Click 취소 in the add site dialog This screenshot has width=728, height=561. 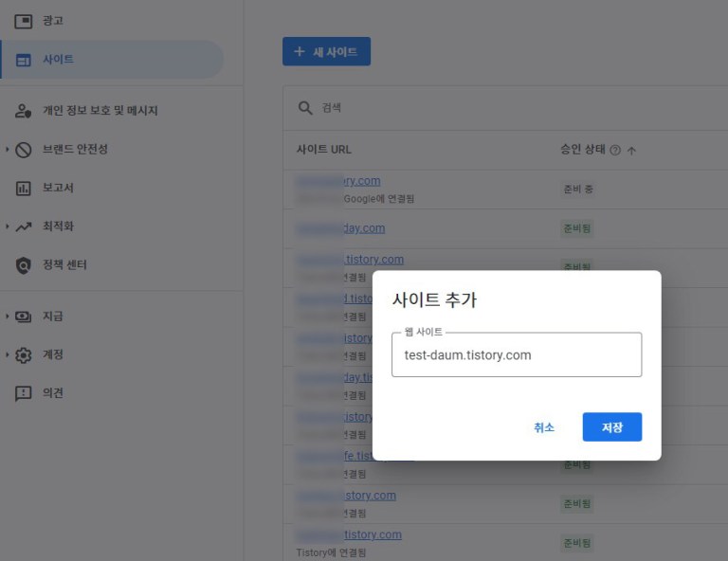[x=544, y=427]
